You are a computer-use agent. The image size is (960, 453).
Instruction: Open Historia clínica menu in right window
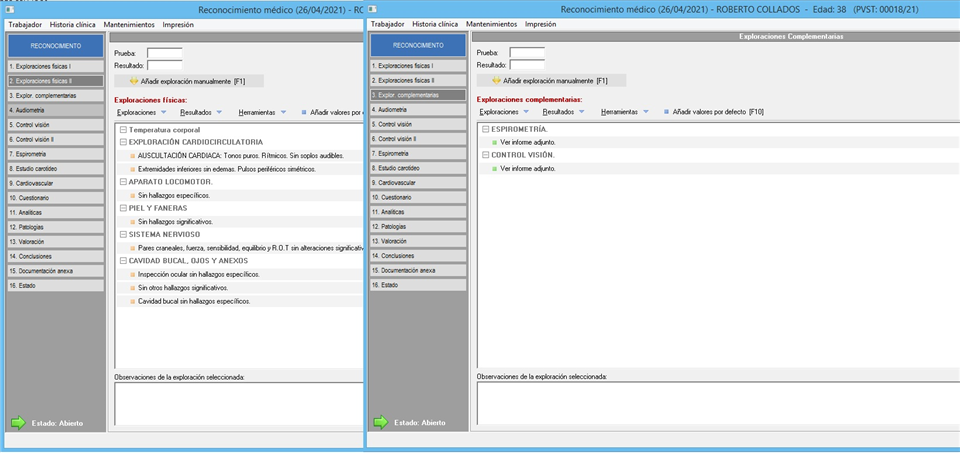[435, 23]
